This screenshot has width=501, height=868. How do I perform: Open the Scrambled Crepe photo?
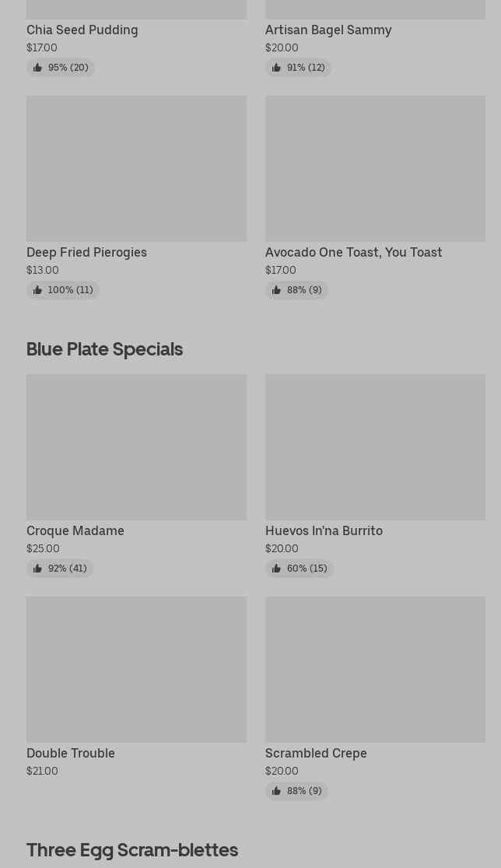click(x=375, y=669)
